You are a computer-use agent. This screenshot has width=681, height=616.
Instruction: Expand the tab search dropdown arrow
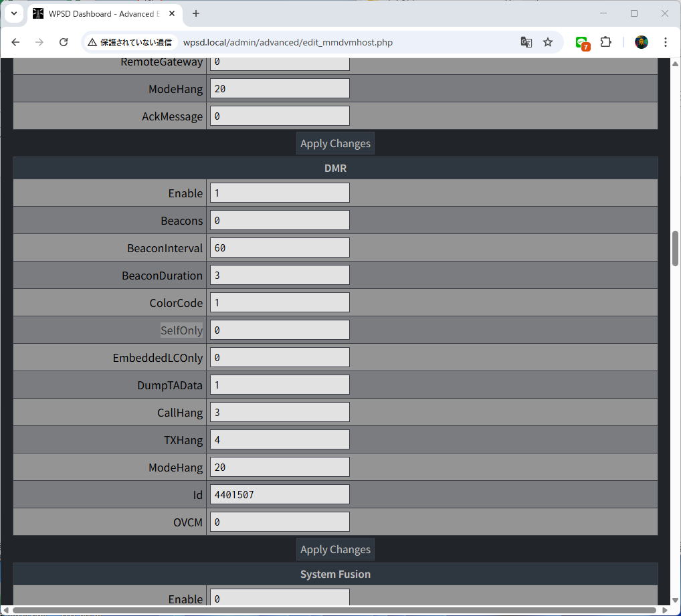[x=13, y=13]
